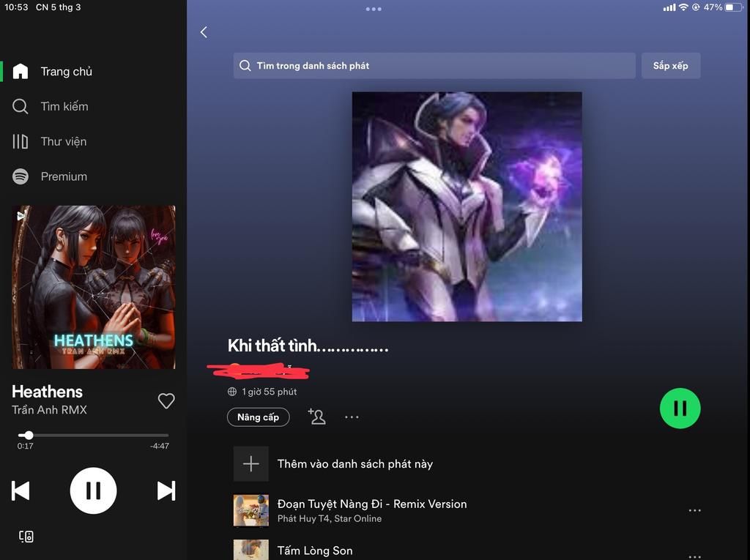
Task: Tap the plus icon to add songs
Action: (x=250, y=464)
